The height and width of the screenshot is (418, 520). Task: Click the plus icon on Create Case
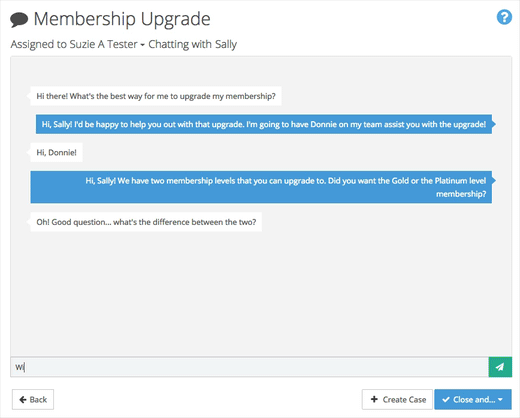374,399
